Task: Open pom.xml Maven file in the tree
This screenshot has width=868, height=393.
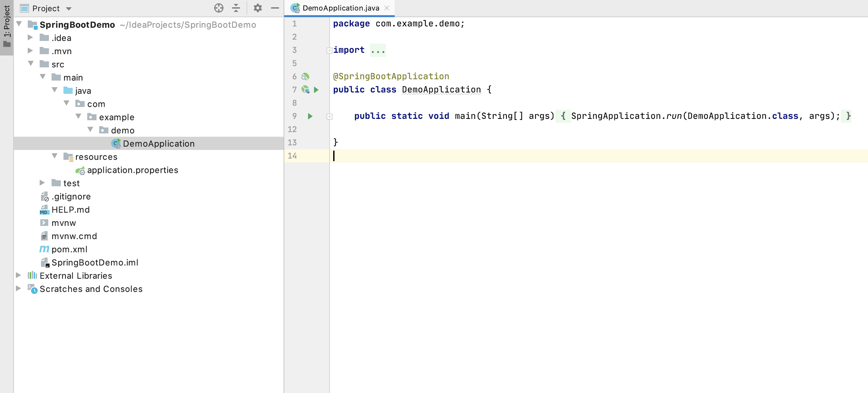Action: 69,249
